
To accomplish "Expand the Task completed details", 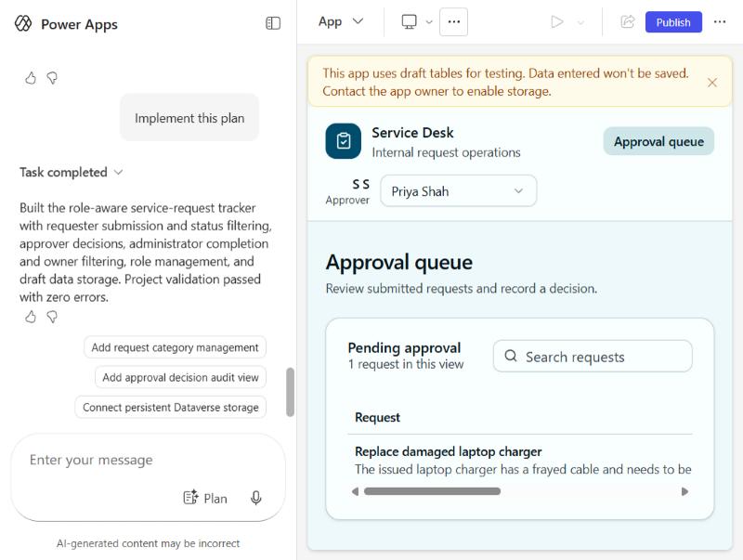I will [119, 173].
